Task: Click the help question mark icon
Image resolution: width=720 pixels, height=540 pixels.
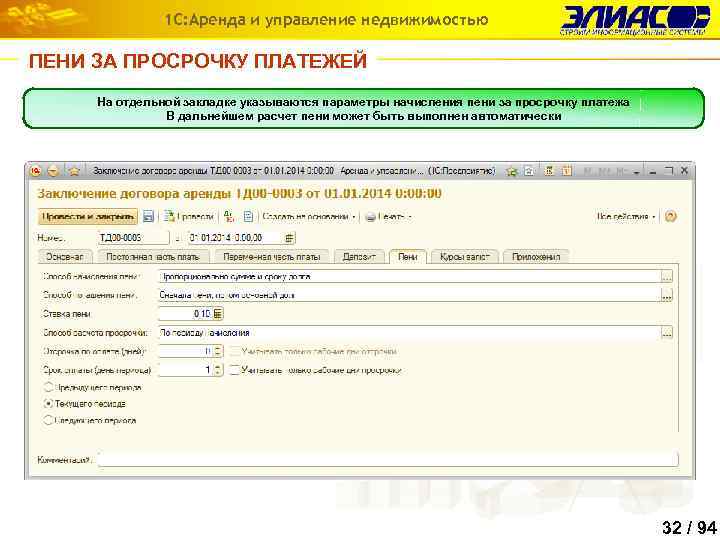Action: tap(670, 216)
